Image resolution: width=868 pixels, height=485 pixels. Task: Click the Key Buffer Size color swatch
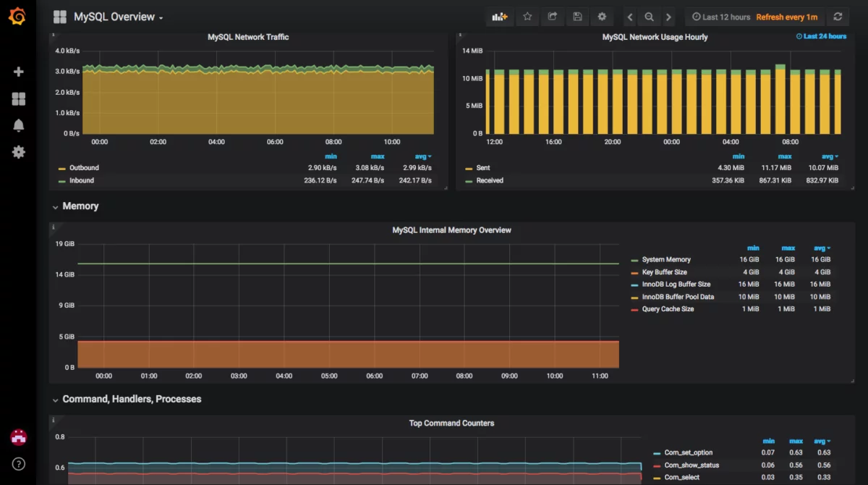pos(634,272)
